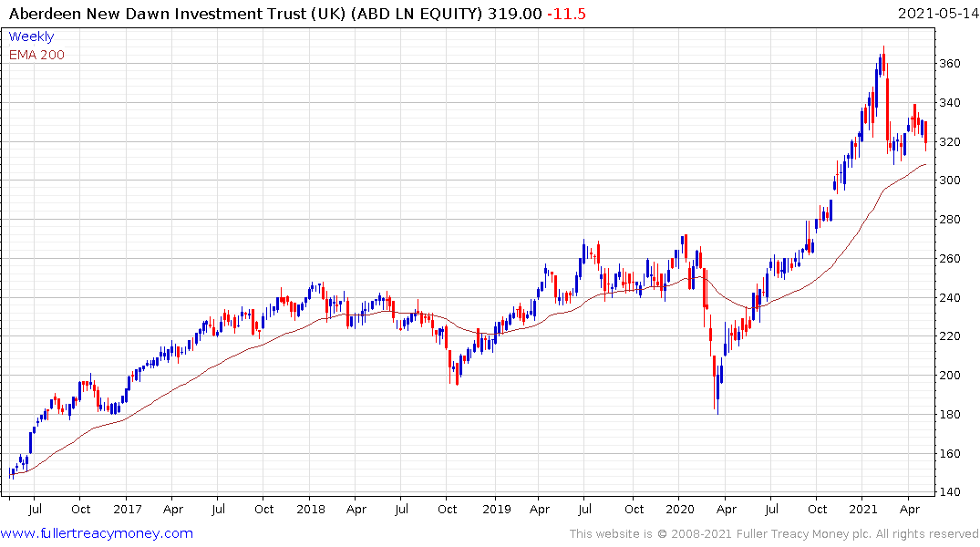Click the 'EMA 200' indicator label
Screen dimensions: 980x547
36,55
